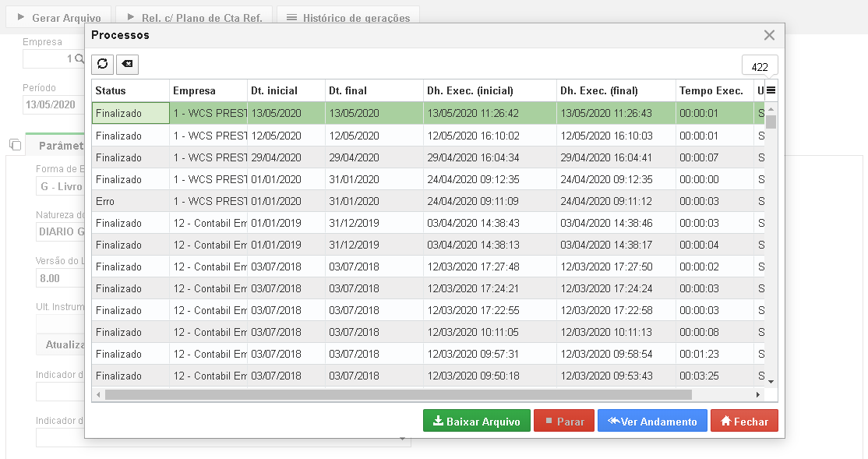This screenshot has width=868, height=459.
Task: Click Rel. c/ Plano de Cta Ref. button
Action: pyautogui.click(x=194, y=17)
